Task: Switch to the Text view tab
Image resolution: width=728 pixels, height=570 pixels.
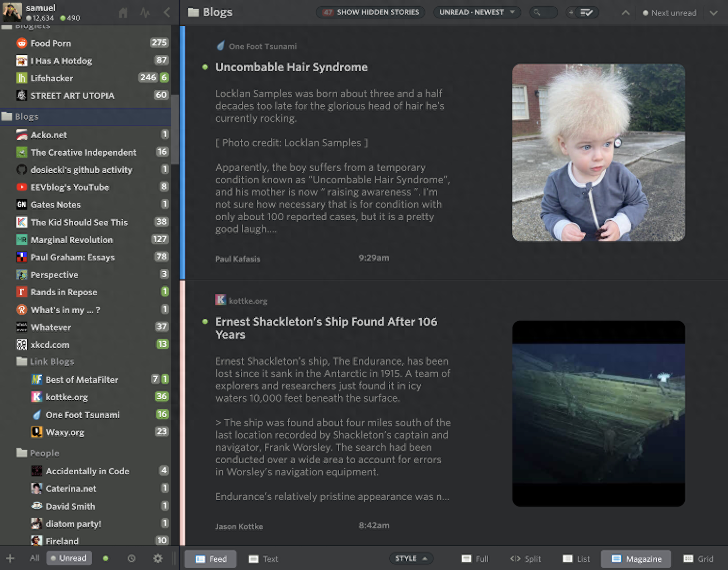Action: click(x=264, y=559)
